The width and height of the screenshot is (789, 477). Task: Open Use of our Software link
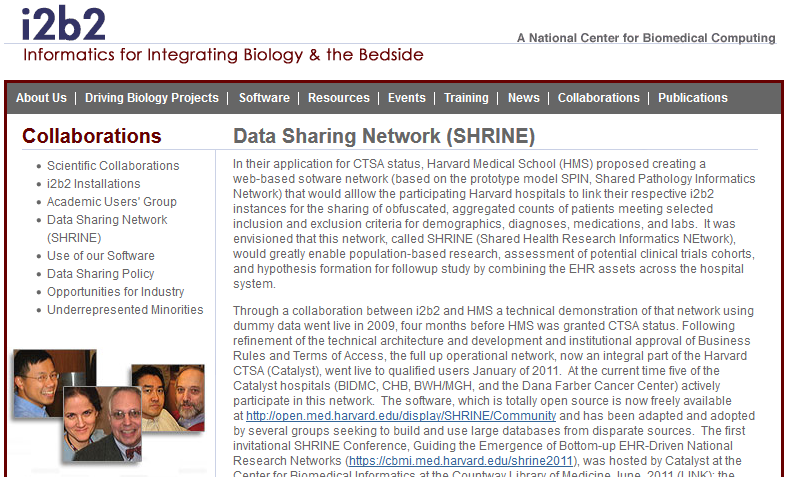pyautogui.click(x=101, y=256)
